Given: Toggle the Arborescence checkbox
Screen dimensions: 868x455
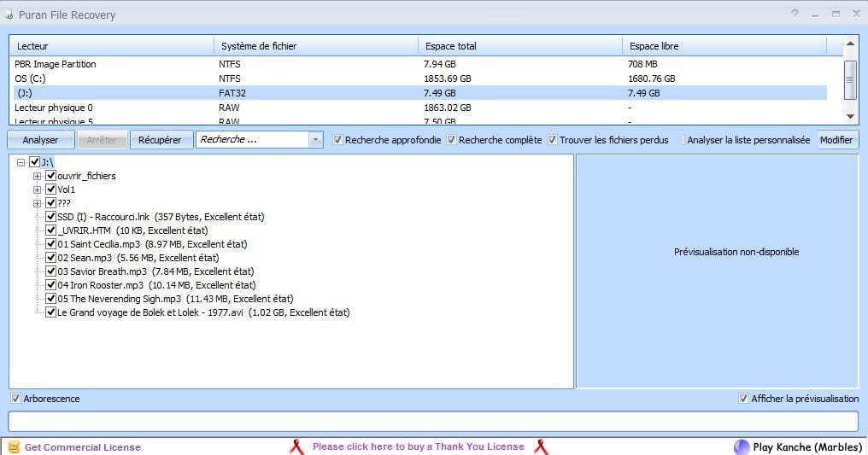Looking at the screenshot, I should tap(16, 399).
